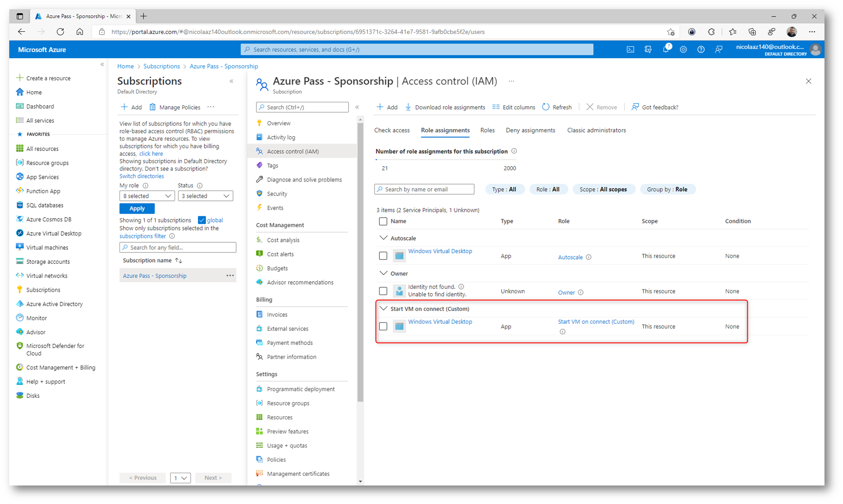Collapse the Autoscale role group

(383, 238)
